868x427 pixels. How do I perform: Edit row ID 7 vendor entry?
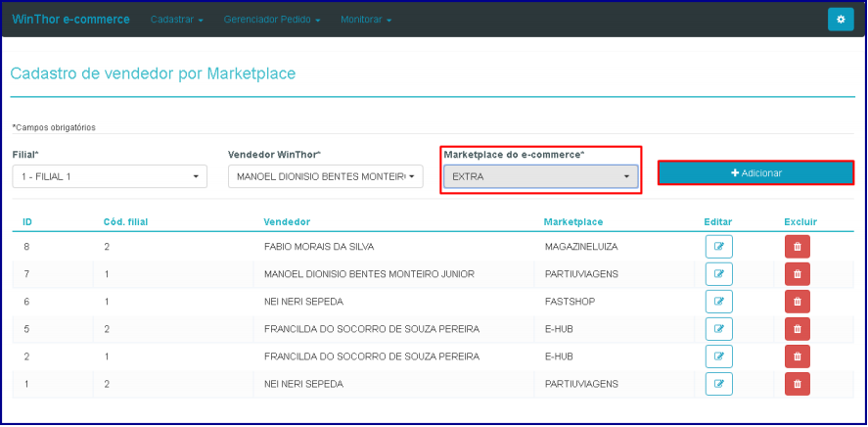[718, 274]
